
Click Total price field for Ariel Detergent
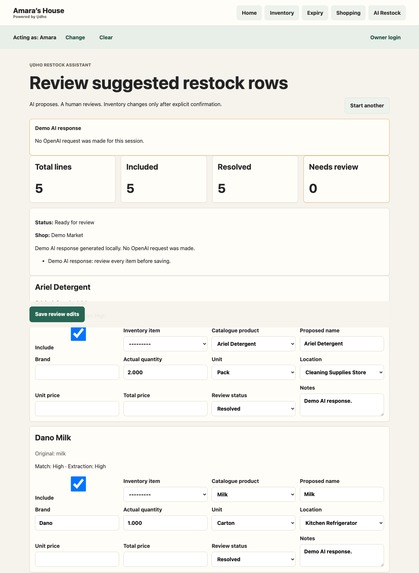(x=165, y=409)
